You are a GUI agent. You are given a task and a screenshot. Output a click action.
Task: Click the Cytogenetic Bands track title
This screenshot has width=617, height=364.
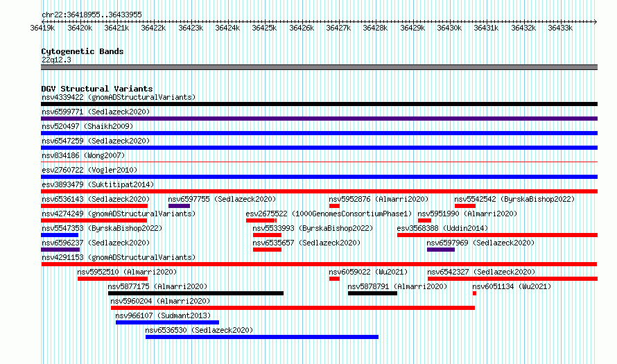tap(82, 51)
